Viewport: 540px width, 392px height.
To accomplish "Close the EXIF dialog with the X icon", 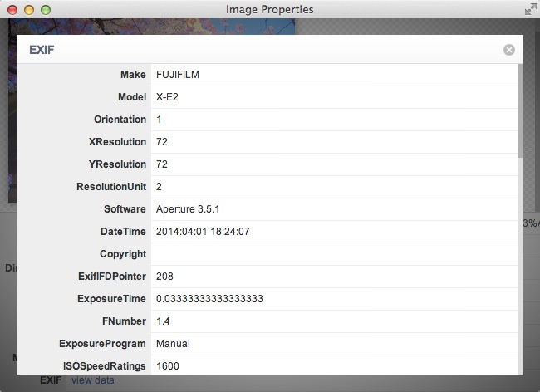I will click(509, 50).
